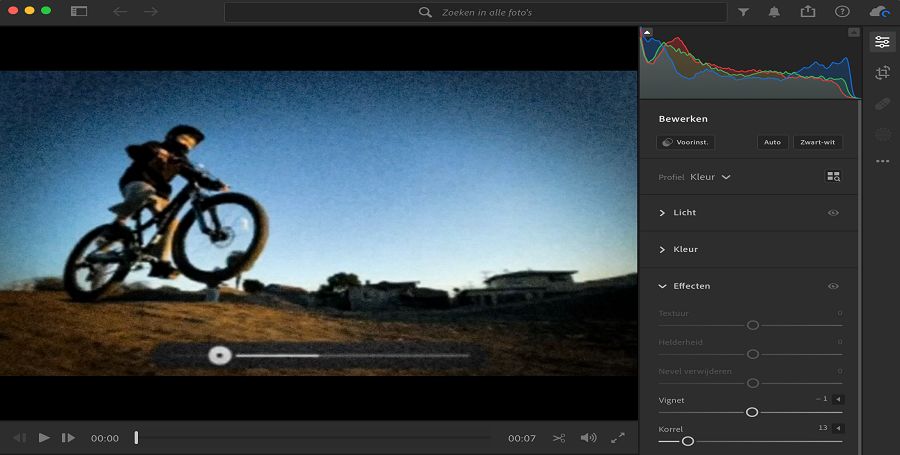
Task: Go forward with the right arrow
Action: [150, 11]
